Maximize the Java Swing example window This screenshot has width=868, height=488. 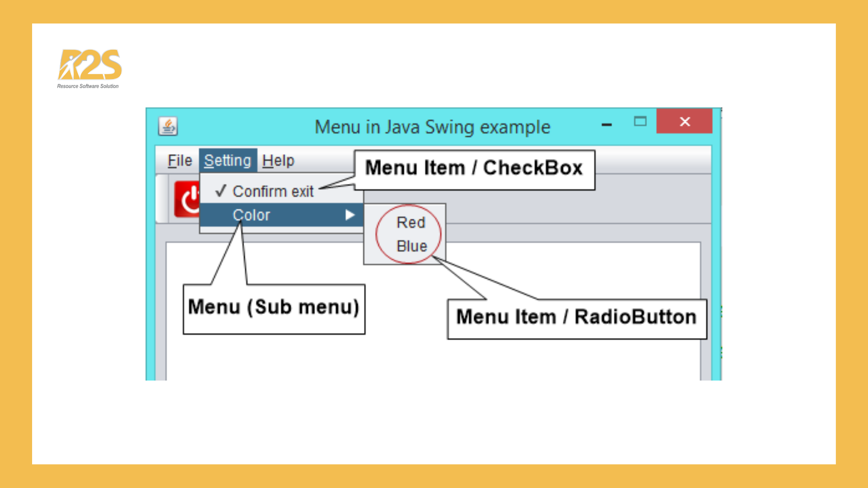[640, 121]
